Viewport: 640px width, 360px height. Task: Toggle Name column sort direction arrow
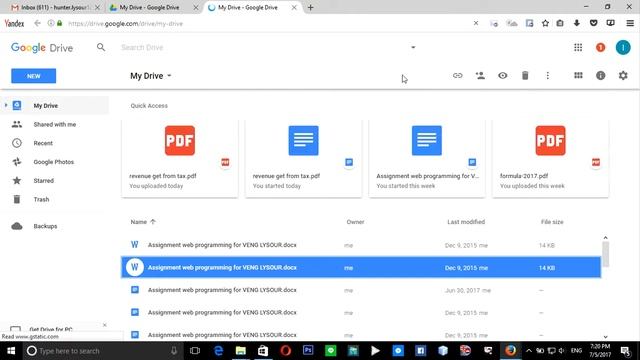pos(153,222)
